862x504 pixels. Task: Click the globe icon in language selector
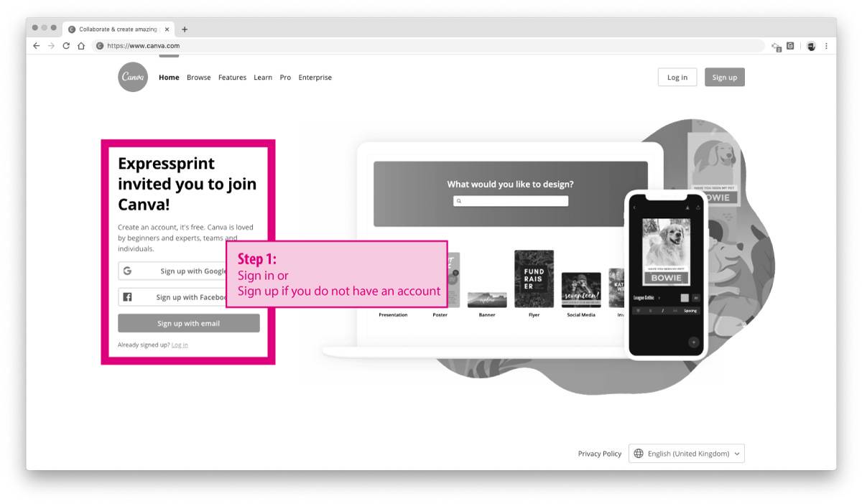click(639, 454)
